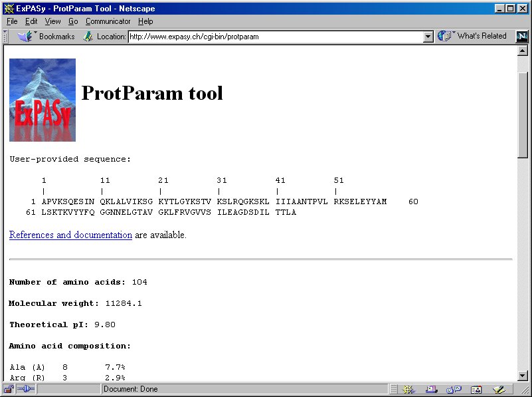Open the Bookmarks menu in the toolbar

(x=46, y=37)
